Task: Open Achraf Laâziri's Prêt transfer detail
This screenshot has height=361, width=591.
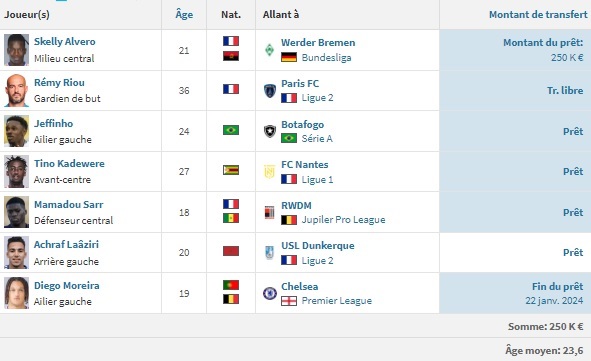Action: [573, 252]
